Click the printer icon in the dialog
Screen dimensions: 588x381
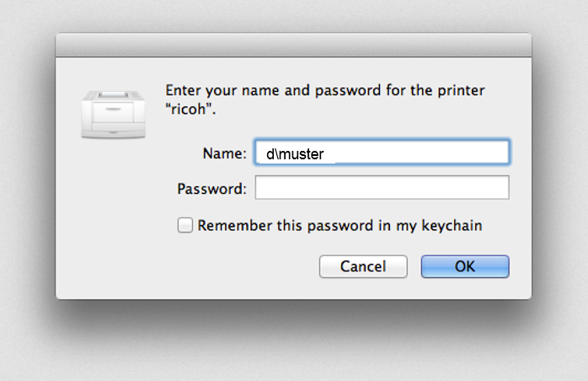tap(113, 114)
